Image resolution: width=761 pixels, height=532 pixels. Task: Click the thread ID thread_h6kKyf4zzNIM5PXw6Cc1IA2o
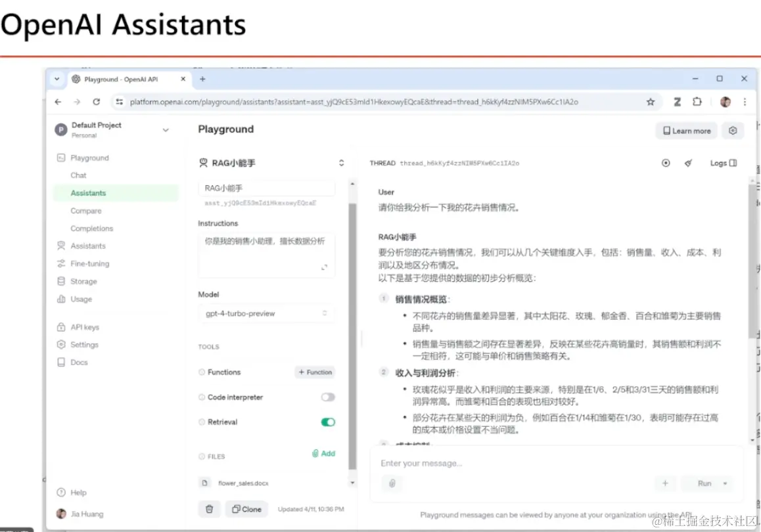[x=459, y=164]
